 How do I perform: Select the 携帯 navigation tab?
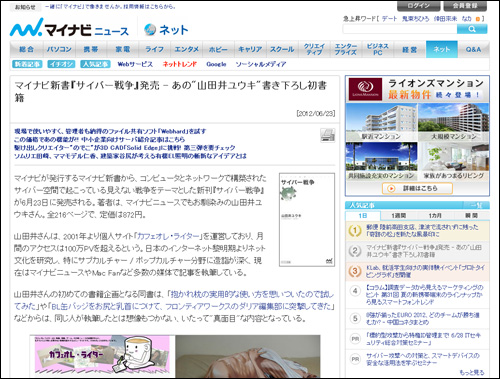tap(91, 49)
